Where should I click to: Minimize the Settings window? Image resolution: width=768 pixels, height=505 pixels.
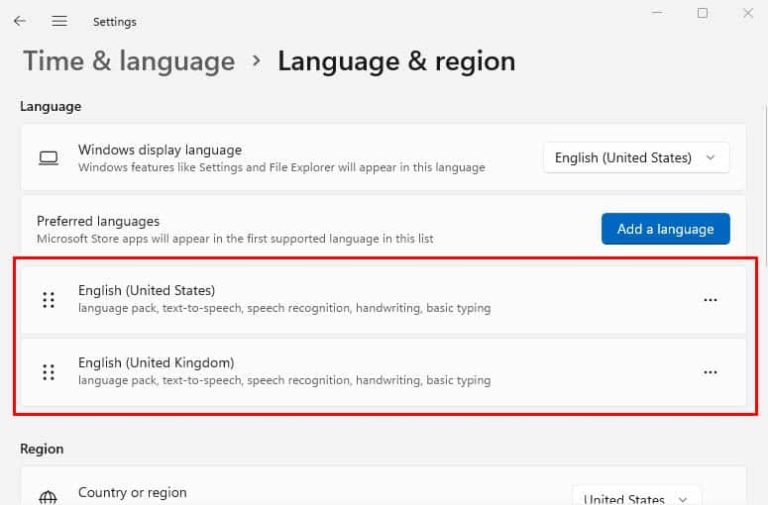(657, 14)
